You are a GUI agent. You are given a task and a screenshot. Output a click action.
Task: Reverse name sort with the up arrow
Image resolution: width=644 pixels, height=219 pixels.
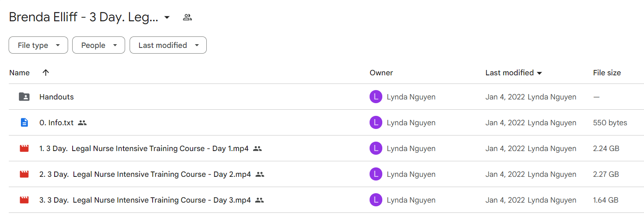46,72
